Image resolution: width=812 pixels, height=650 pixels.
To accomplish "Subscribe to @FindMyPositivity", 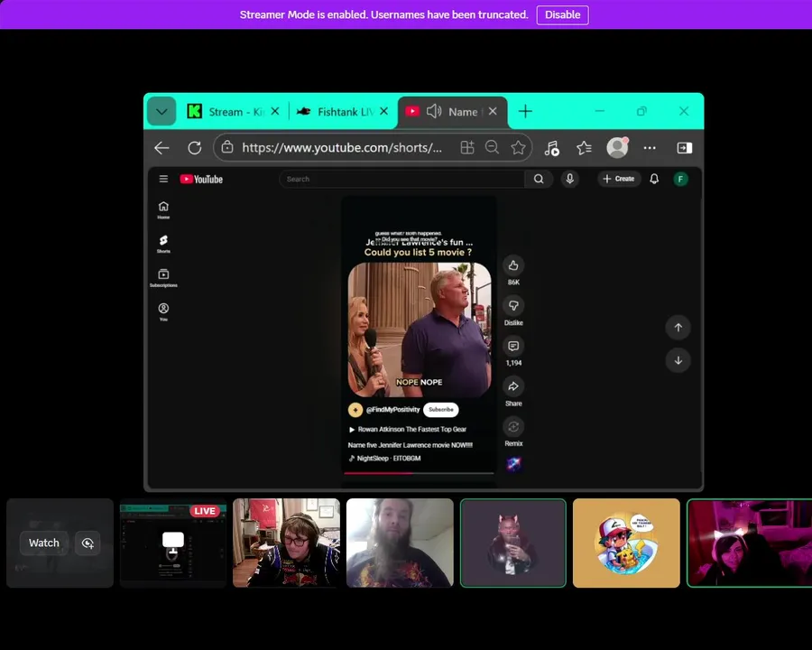I will click(x=440, y=410).
